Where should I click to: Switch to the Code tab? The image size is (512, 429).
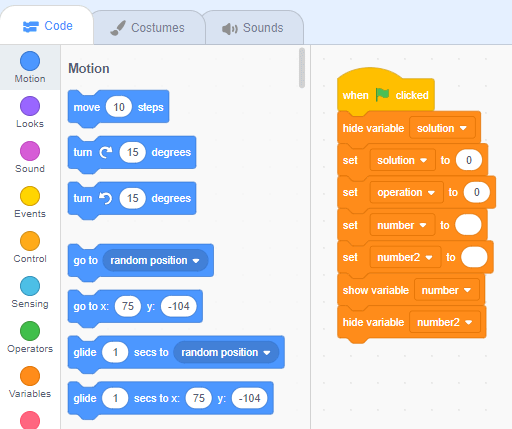click(x=47, y=26)
